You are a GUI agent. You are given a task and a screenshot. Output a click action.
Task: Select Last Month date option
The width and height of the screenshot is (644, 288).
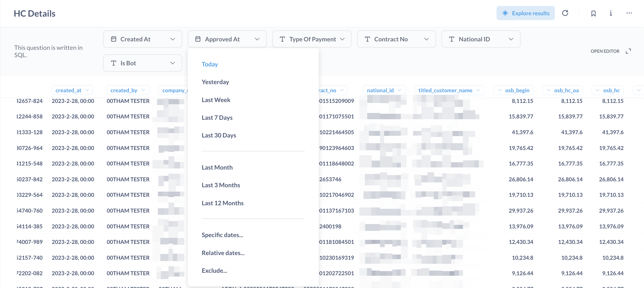click(217, 167)
